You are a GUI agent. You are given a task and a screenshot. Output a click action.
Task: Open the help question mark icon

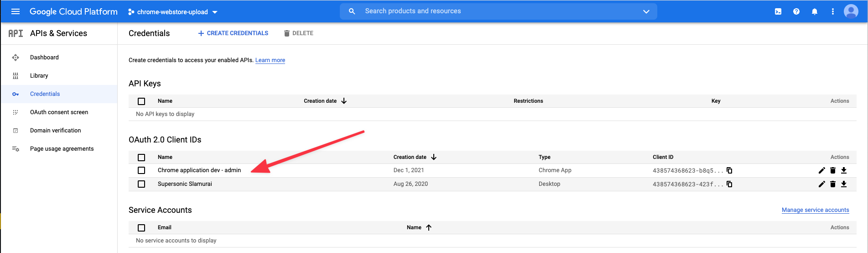tap(796, 11)
